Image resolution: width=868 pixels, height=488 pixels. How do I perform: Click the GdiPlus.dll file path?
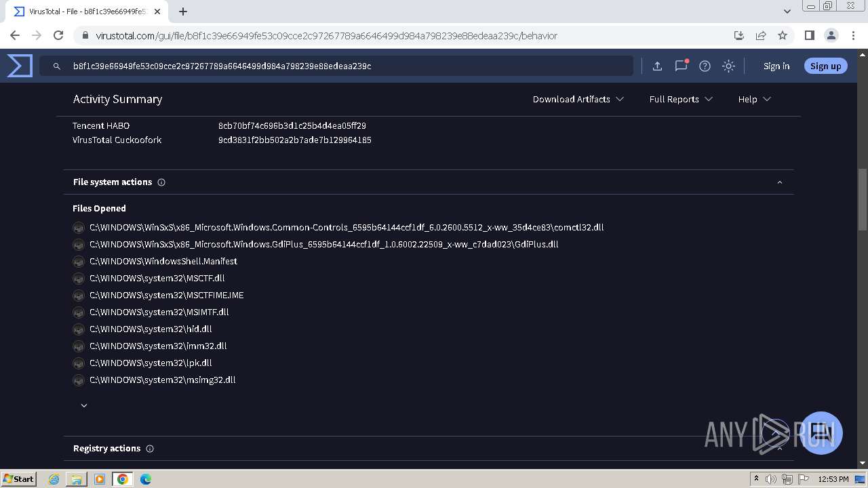324,245
